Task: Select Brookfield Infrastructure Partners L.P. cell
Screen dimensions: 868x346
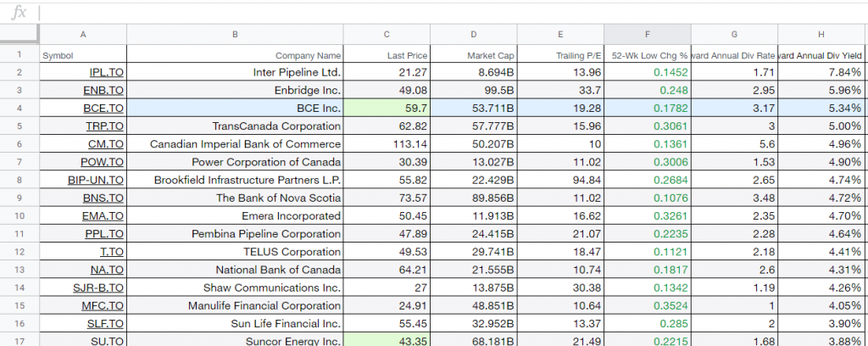Action: click(x=235, y=180)
